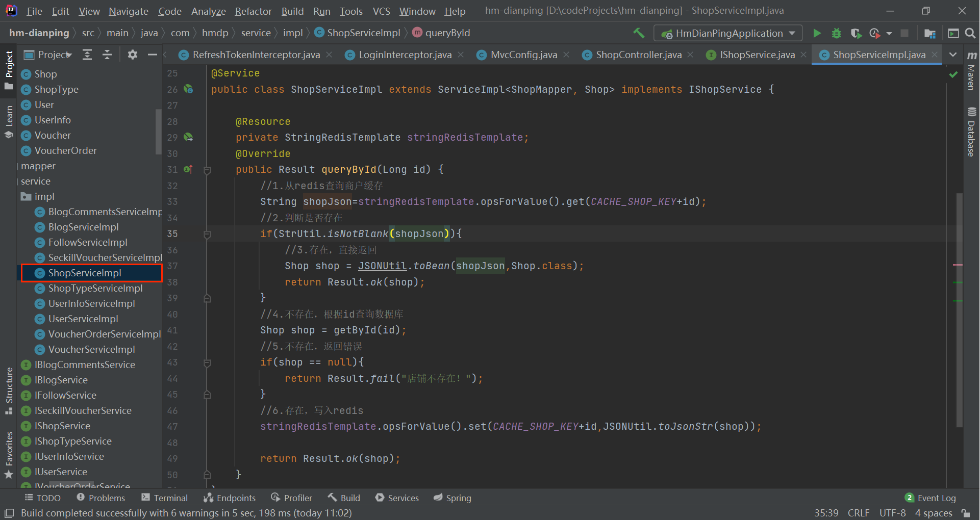Open the Structure tool window
980x520 pixels.
point(9,391)
